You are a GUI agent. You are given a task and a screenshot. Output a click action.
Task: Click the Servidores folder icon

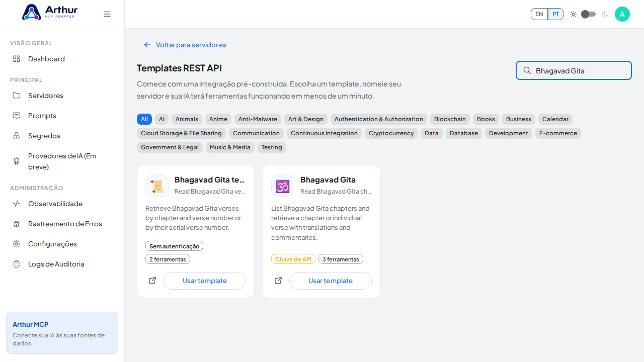coord(17,96)
